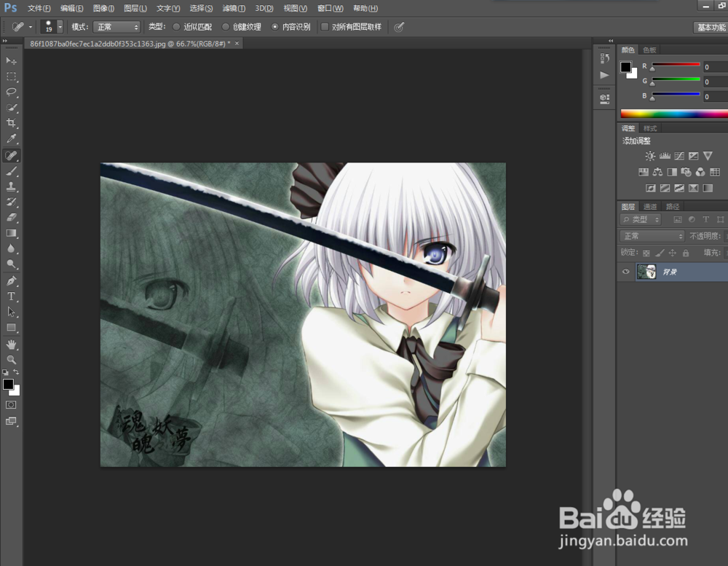Collapse right panels double-arrow
The height and width of the screenshot is (566, 728).
[x=611, y=41]
